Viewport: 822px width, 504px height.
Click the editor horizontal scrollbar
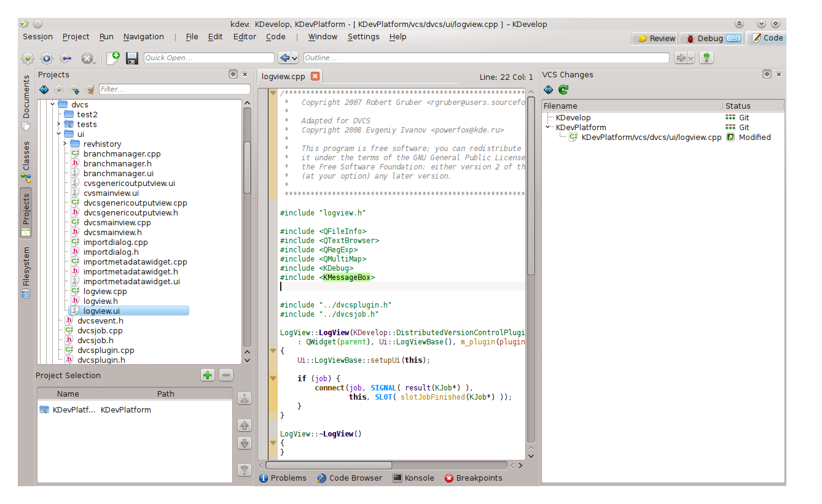386,465
